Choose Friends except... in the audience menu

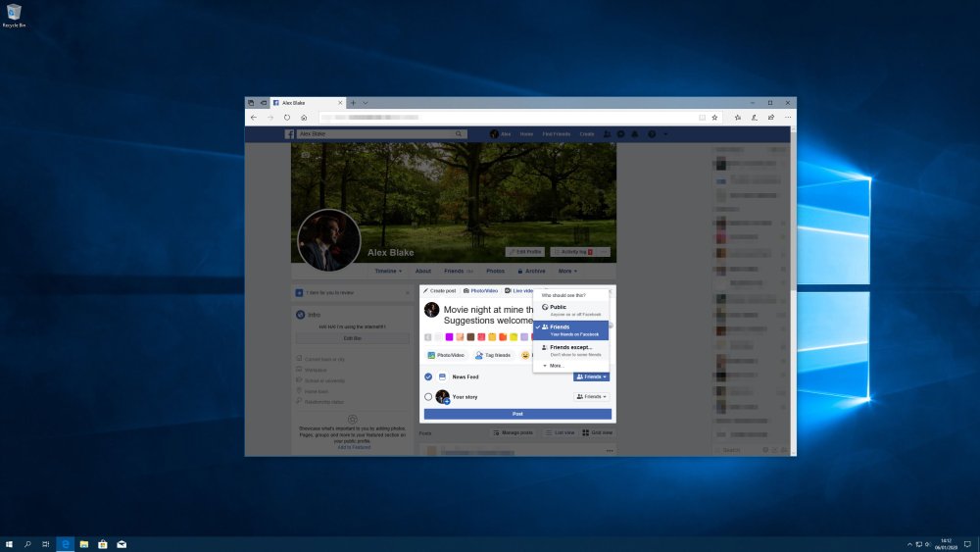click(x=570, y=350)
